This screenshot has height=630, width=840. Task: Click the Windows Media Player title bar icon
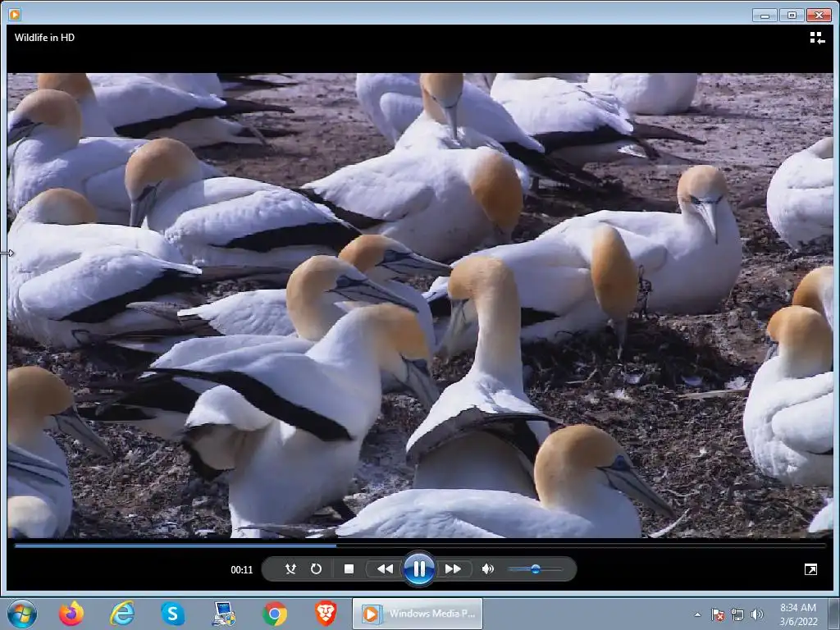tap(15, 15)
